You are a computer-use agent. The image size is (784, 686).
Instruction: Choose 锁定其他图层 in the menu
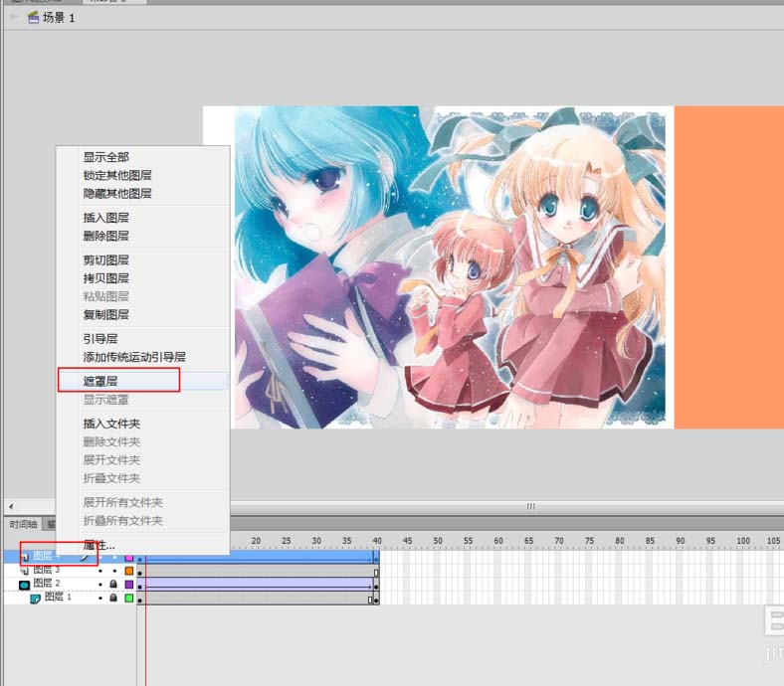[x=117, y=175]
